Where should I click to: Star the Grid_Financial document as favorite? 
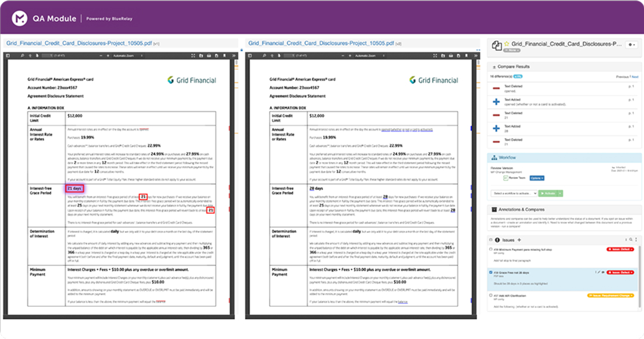[507, 43]
